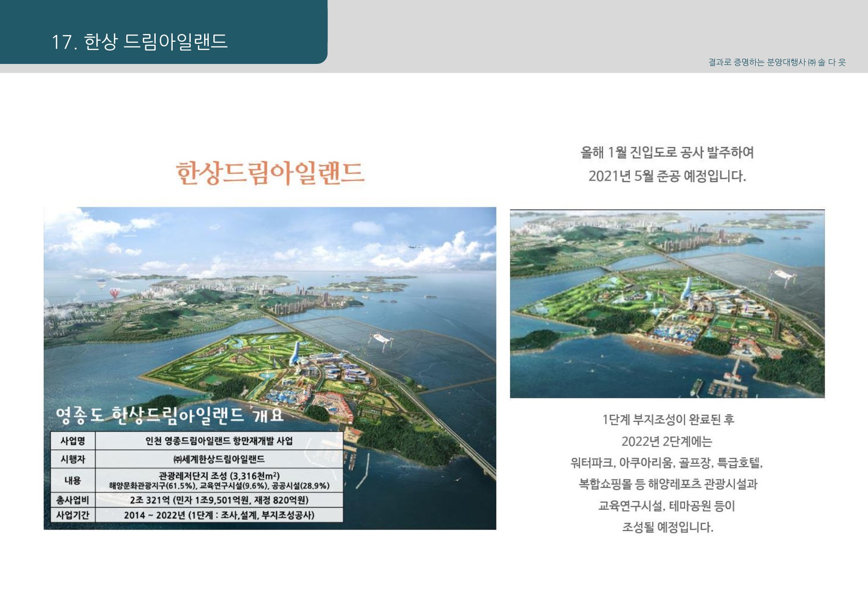Click the line '복합쇼핑몰 등 해양레포츠 관광시설과'
Viewport: 868px width, 614px height.
(667, 484)
